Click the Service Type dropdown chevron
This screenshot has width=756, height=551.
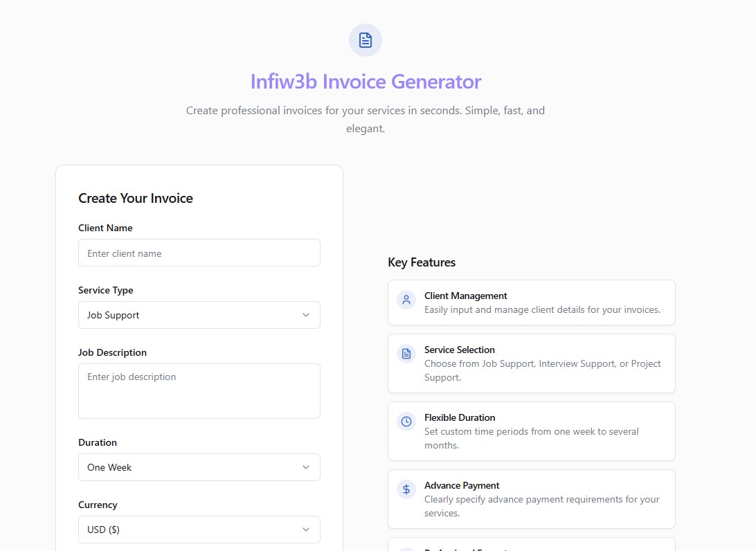point(306,315)
